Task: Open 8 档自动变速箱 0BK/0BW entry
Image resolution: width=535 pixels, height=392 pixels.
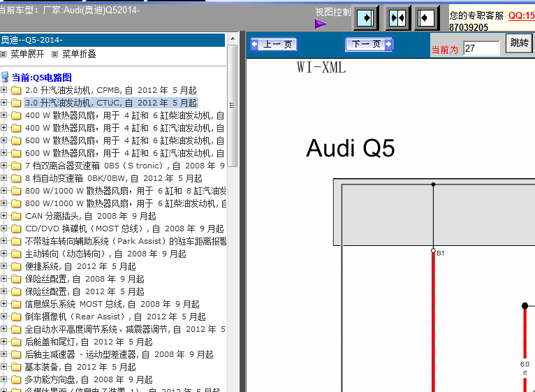Action: (x=114, y=178)
